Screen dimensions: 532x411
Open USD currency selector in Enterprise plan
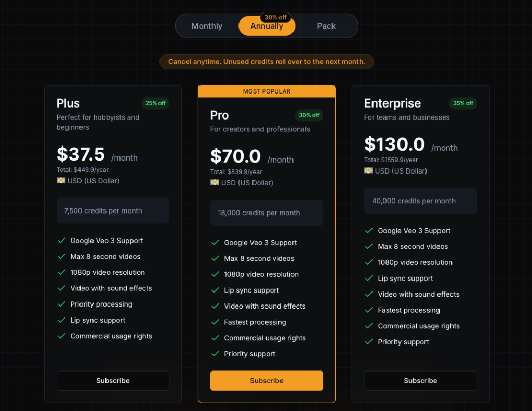pos(395,171)
